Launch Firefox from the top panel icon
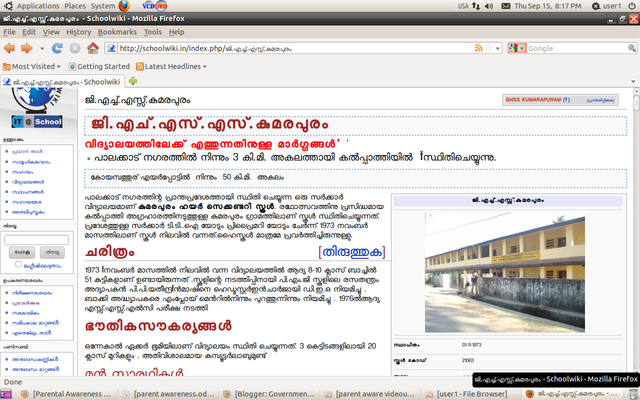 [x=124, y=6]
